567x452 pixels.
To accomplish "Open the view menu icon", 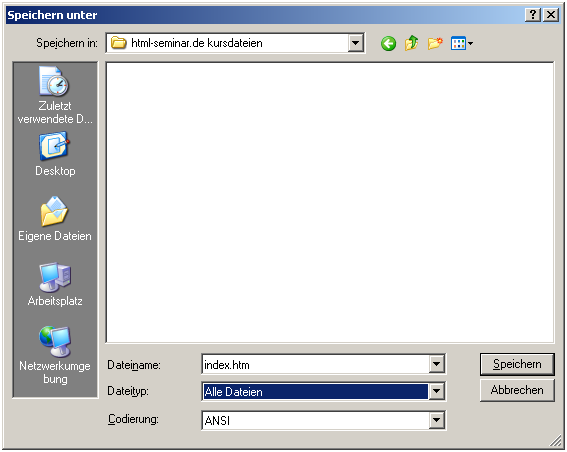I will 462,44.
